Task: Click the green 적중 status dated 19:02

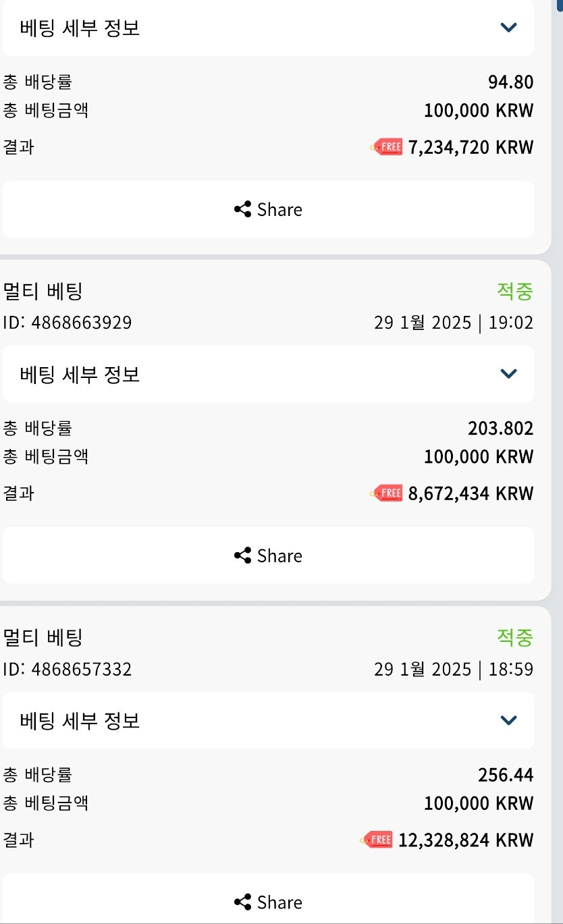Action: pyautogui.click(x=515, y=292)
